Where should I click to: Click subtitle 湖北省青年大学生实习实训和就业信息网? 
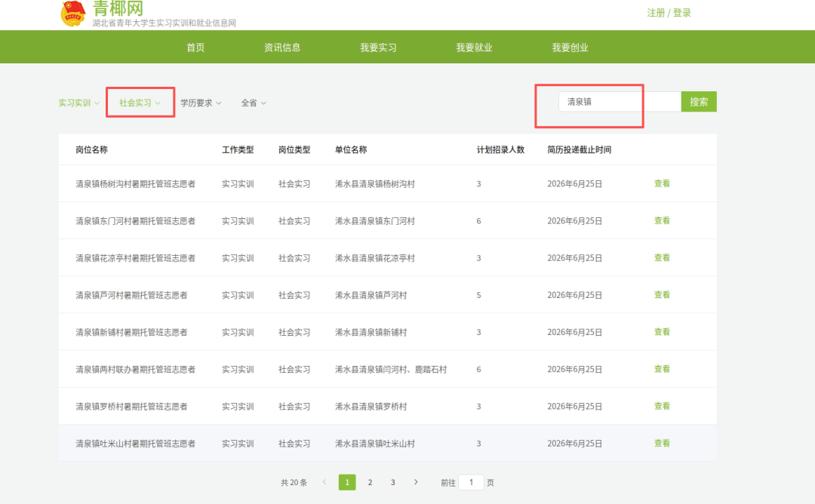pyautogui.click(x=165, y=23)
